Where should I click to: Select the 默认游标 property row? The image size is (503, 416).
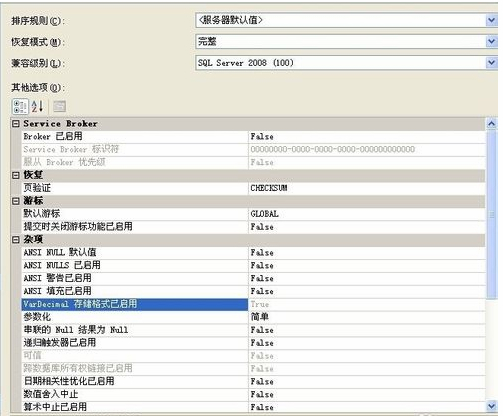pyautogui.click(x=135, y=214)
